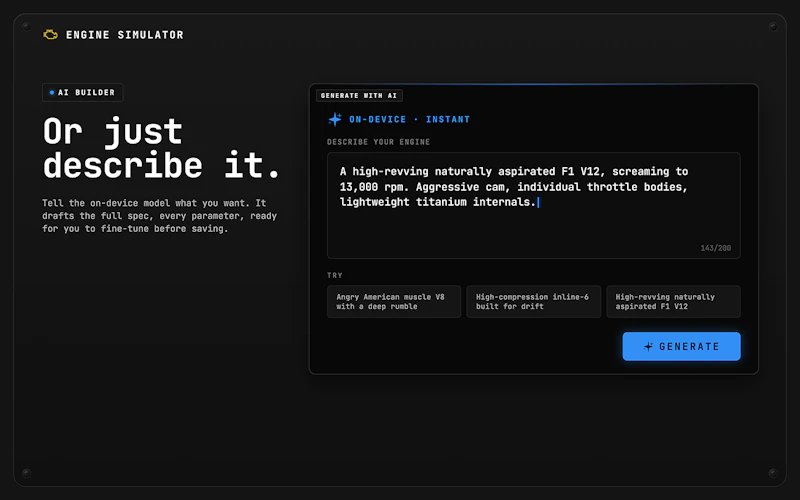
Task: Select the High-compression inline-6 drift suggestion
Action: pos(533,302)
